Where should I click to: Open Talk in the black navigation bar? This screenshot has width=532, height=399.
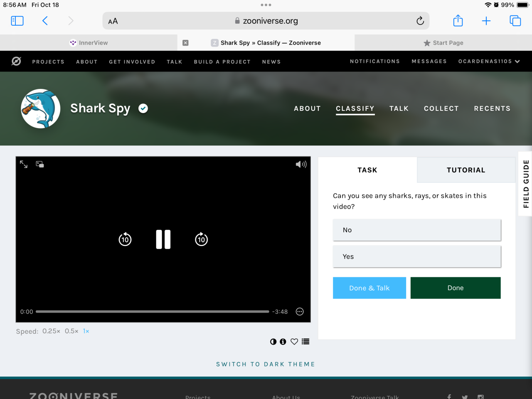(175, 62)
